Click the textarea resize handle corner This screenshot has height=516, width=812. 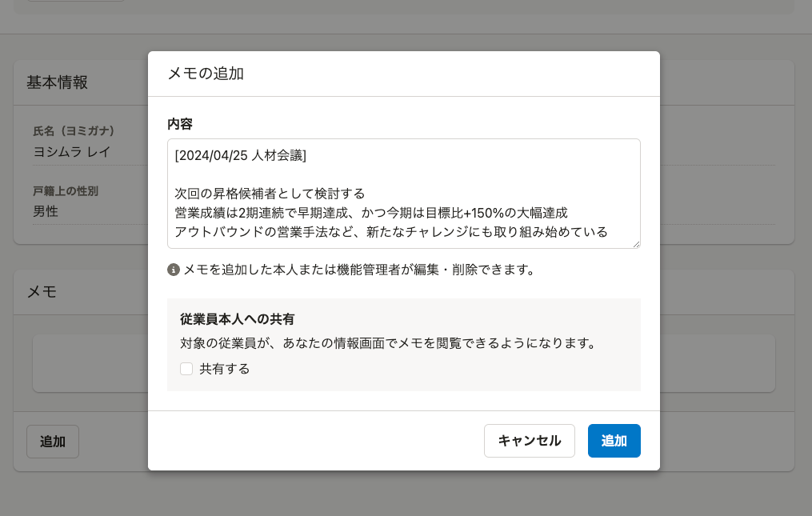(x=636, y=244)
